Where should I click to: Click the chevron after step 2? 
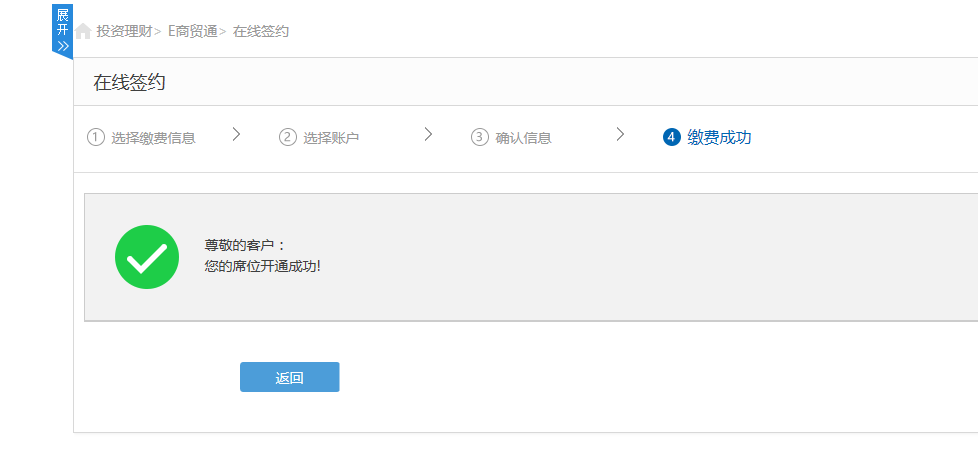tap(428, 134)
